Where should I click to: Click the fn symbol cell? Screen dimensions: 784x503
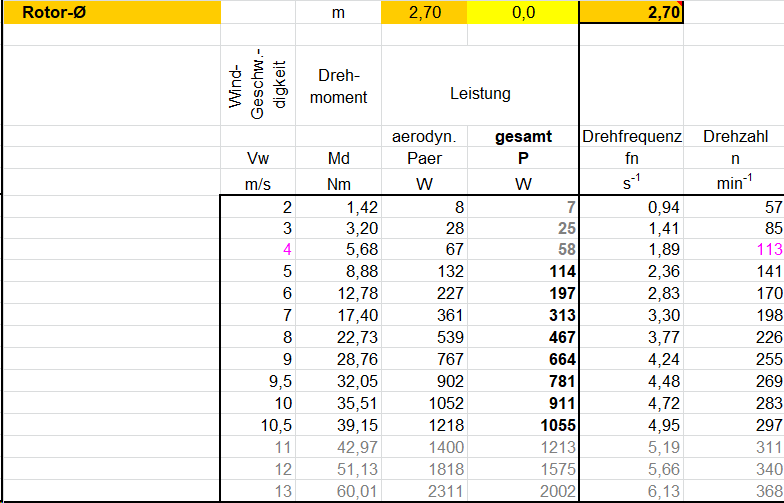pos(631,158)
